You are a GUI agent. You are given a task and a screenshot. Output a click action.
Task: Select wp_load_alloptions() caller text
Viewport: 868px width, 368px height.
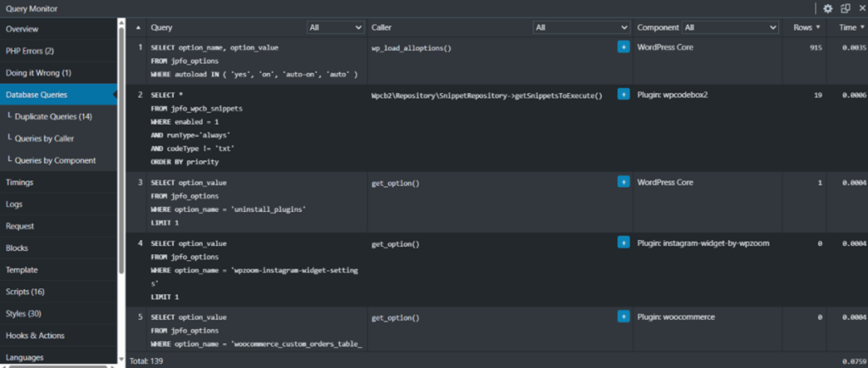[411, 48]
